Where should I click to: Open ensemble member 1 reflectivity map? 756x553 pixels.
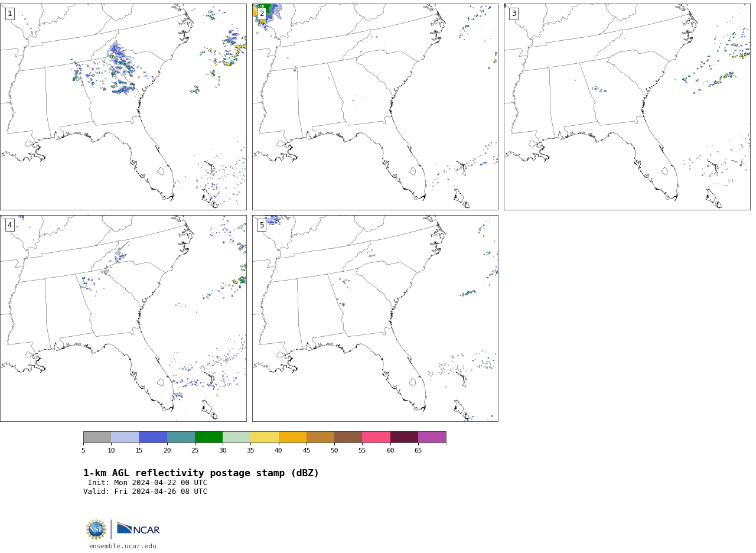(x=123, y=107)
